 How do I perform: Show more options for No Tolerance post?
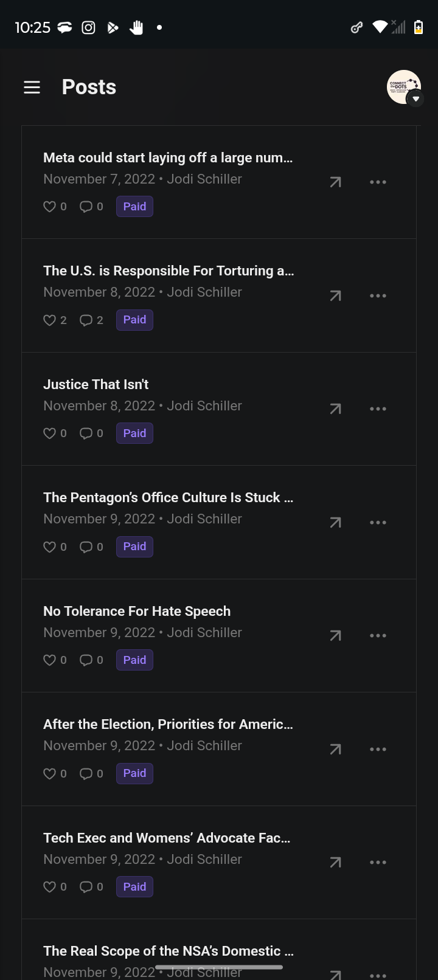coord(378,635)
